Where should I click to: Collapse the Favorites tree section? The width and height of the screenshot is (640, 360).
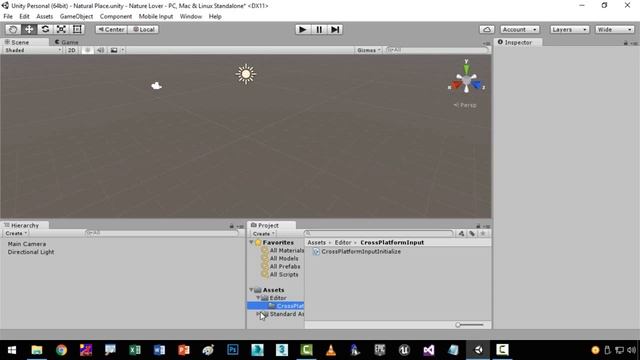251,242
